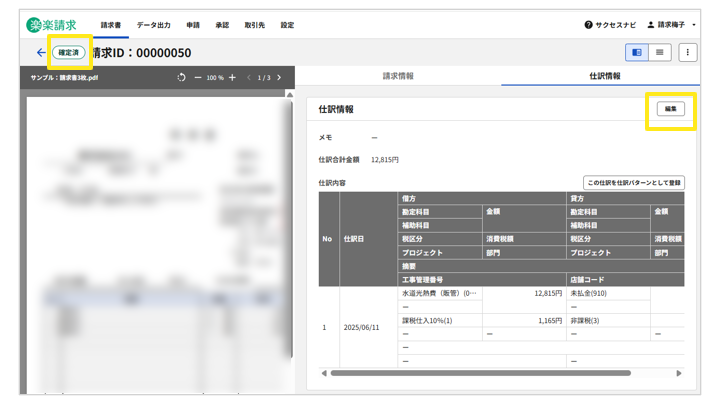Open サクセスナビ help icon
This screenshot has height=404, width=712.
click(x=589, y=25)
